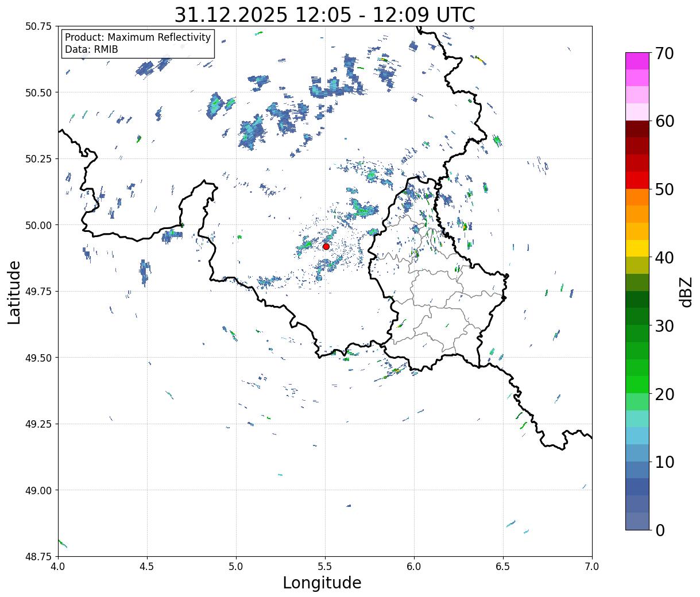Viewport: 700px width, 597px height.
Task: Click the 'dBZ' colorbar label
Action: click(686, 292)
